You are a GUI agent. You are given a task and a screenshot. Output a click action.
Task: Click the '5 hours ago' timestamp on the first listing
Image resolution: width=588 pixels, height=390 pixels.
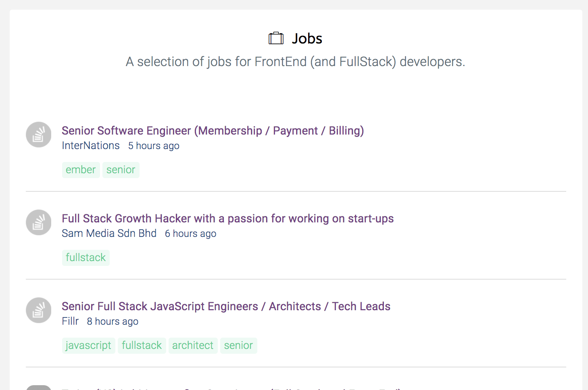154,145
